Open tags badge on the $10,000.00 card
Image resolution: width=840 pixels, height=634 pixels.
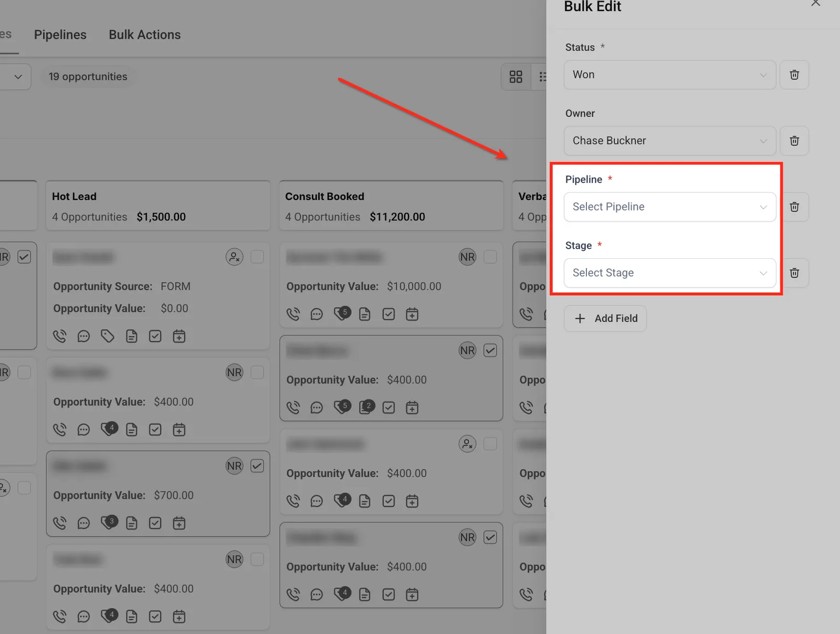point(342,313)
